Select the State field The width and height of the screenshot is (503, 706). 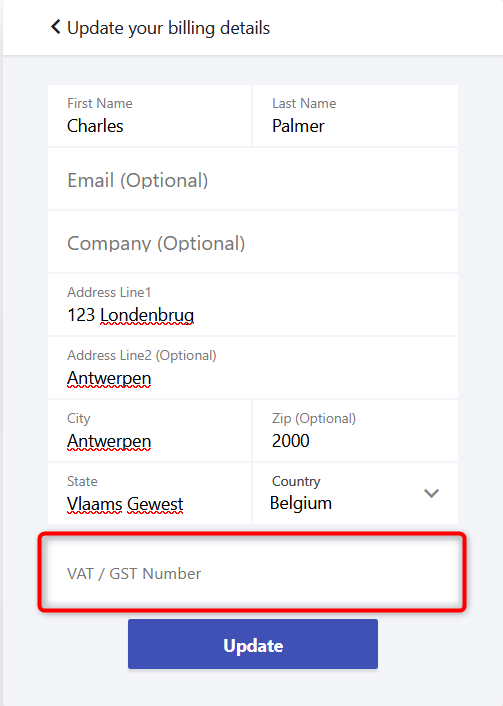tap(150, 493)
